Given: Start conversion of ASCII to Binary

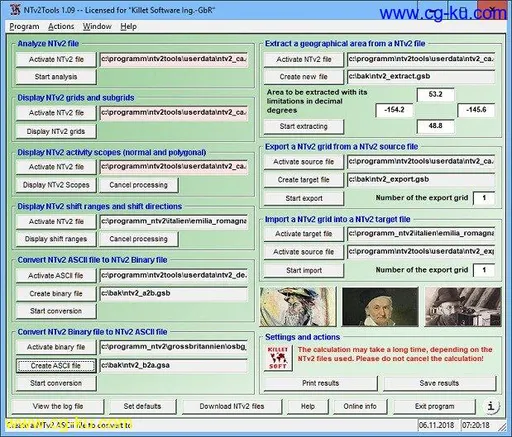Looking at the screenshot, I should pos(56,311).
